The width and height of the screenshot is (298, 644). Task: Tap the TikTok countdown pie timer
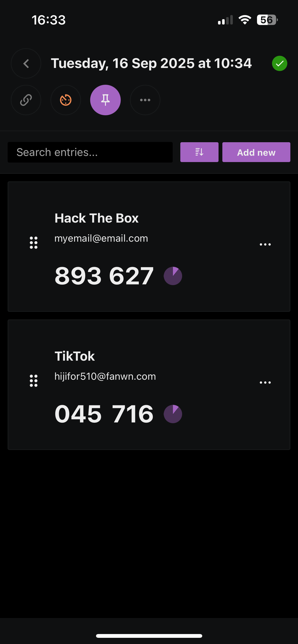[173, 414]
